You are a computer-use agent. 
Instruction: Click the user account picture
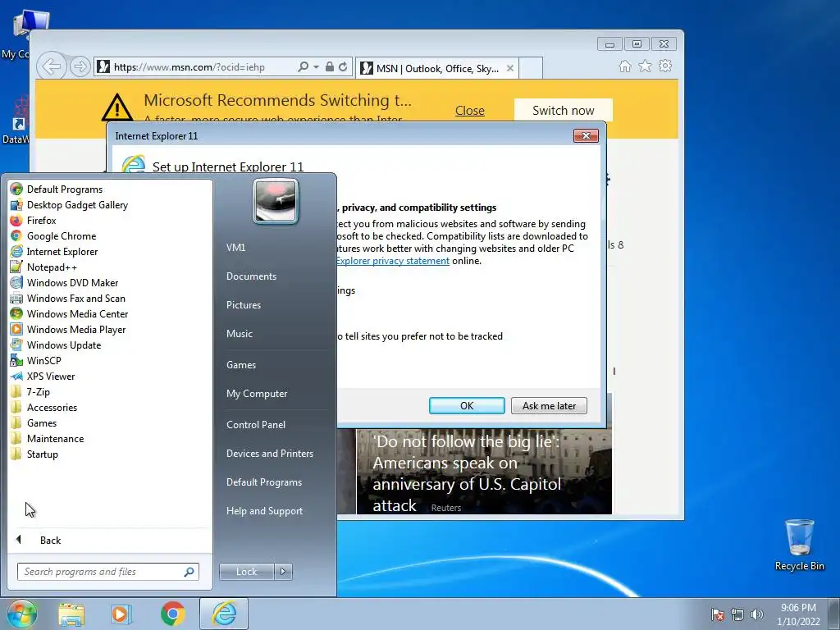(276, 202)
